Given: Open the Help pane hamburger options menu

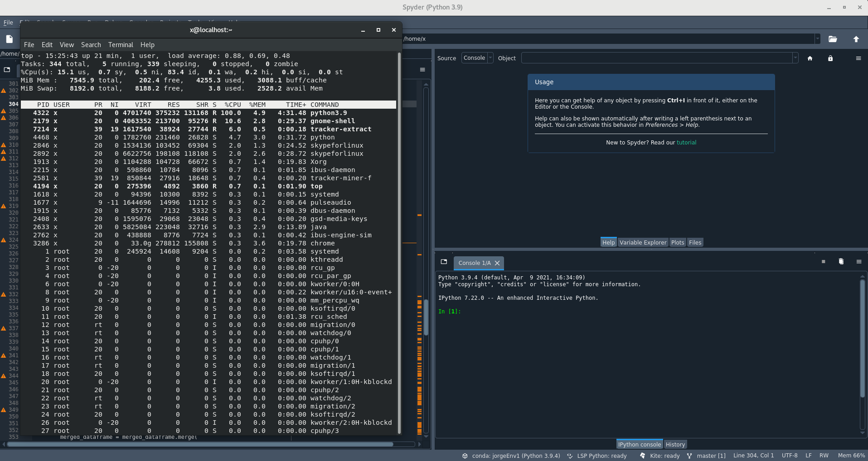Looking at the screenshot, I should 858,58.
